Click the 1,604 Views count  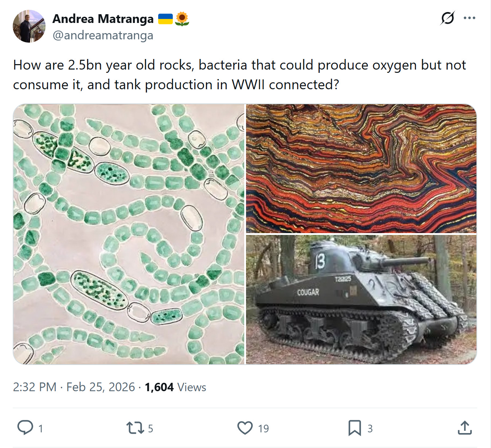175,387
